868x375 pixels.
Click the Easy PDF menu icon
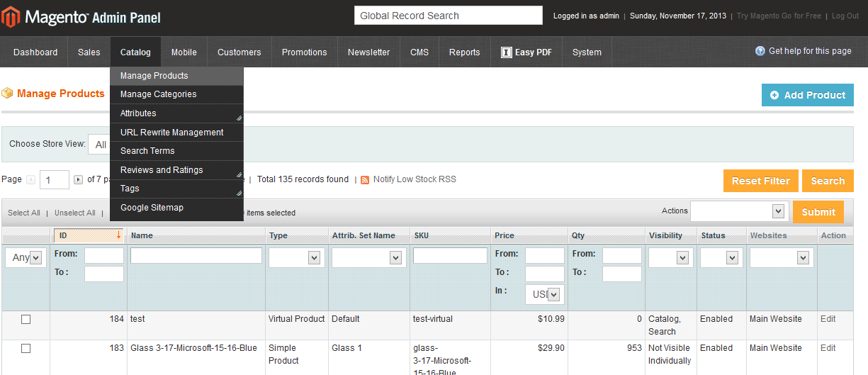(507, 52)
